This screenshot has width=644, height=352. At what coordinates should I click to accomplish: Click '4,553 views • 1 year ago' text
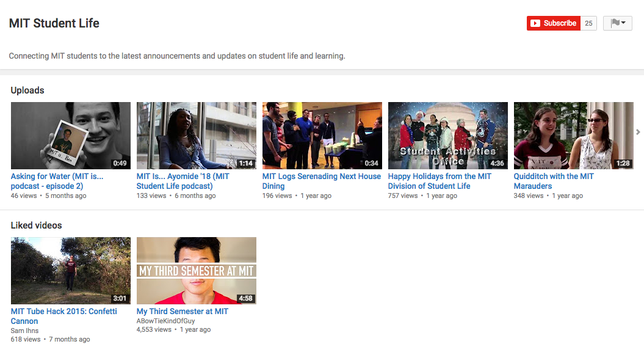pyautogui.click(x=173, y=329)
